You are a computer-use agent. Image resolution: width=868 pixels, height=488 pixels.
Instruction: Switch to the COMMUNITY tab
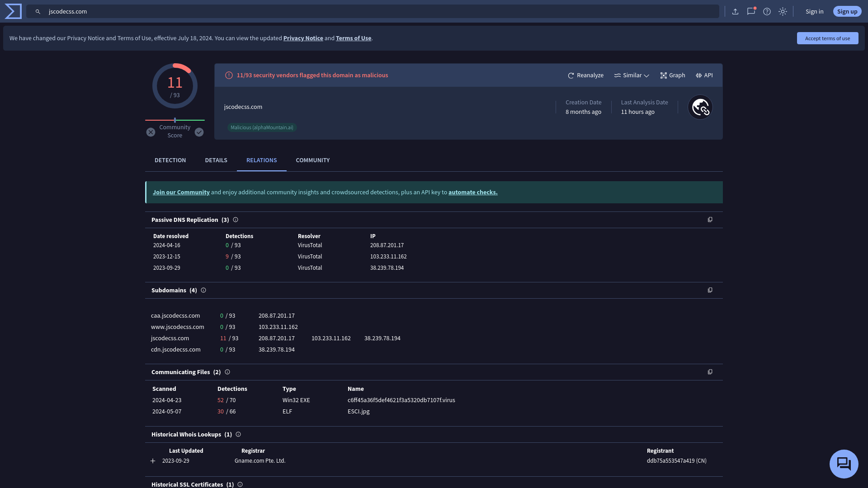pyautogui.click(x=313, y=160)
